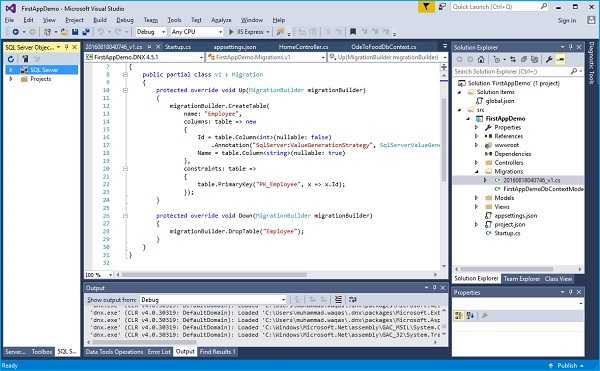Open the Tools menu
600x371 pixels.
[x=174, y=20]
